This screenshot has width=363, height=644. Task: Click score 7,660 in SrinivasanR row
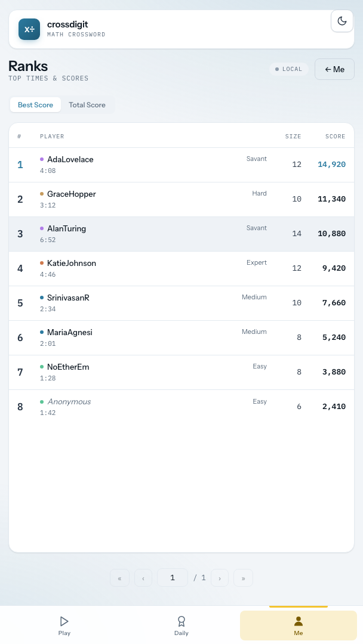(x=334, y=303)
